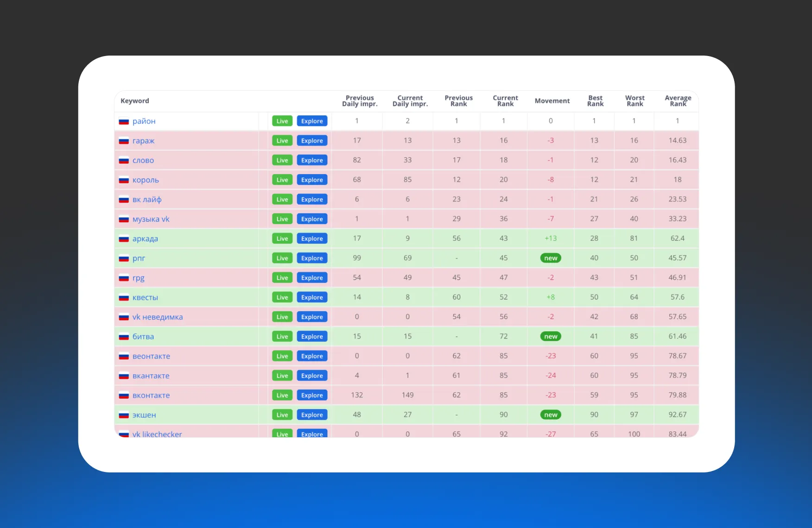Click Live button in король row
812x528 pixels.
282,180
